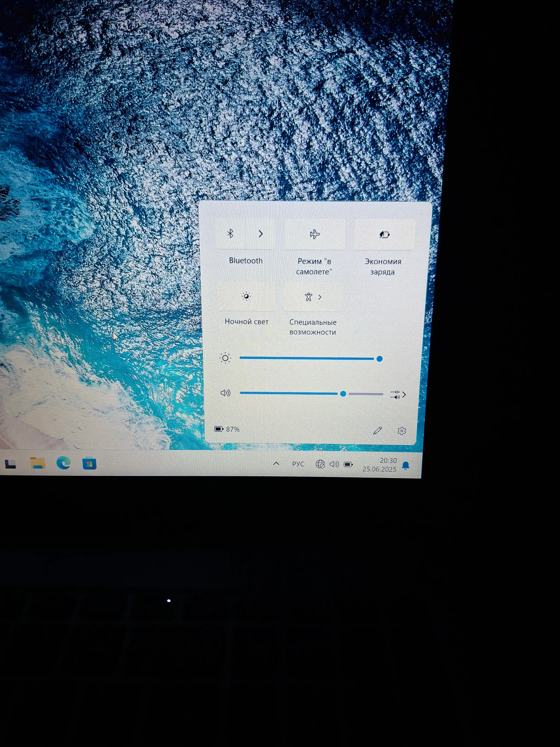Open all settings gear icon
The image size is (560, 747).
(x=402, y=431)
